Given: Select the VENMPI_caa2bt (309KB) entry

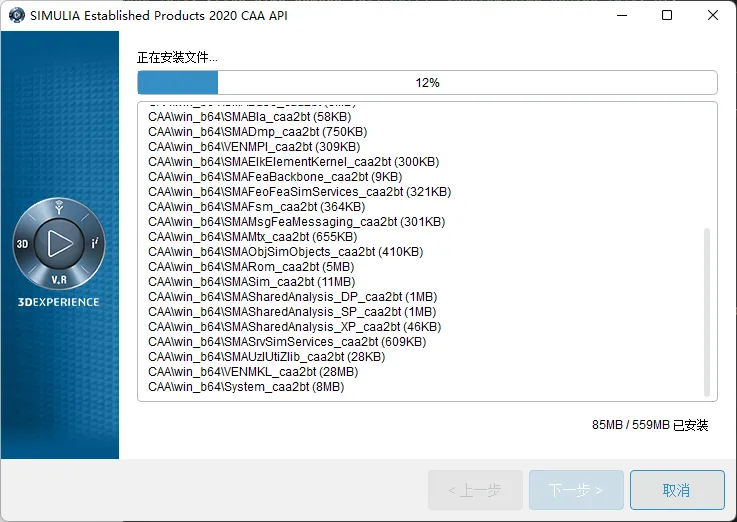Looking at the screenshot, I should tap(254, 147).
